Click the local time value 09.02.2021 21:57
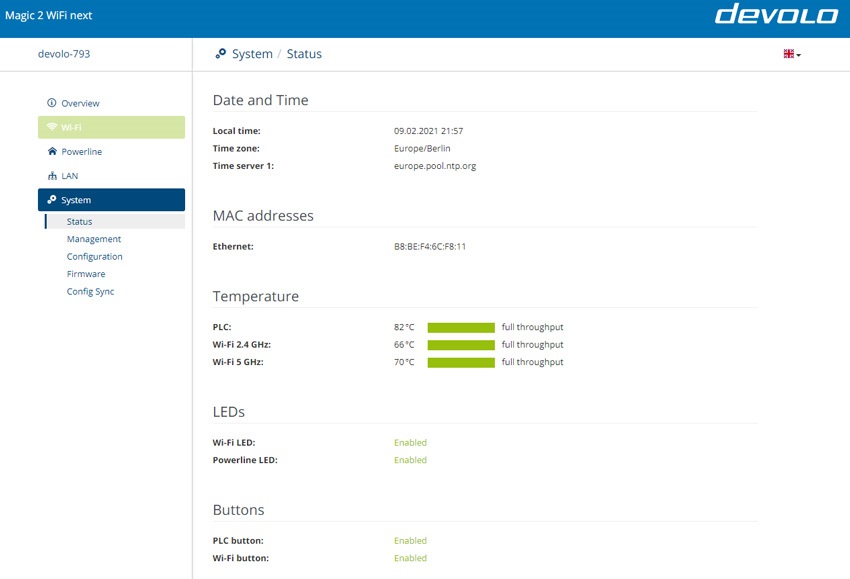The height and width of the screenshot is (579, 850). click(428, 131)
